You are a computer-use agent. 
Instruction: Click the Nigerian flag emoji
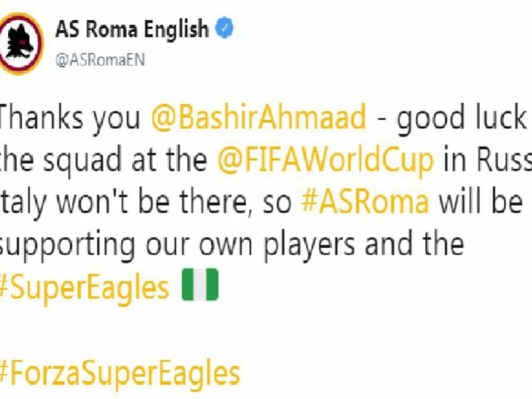coord(200,285)
